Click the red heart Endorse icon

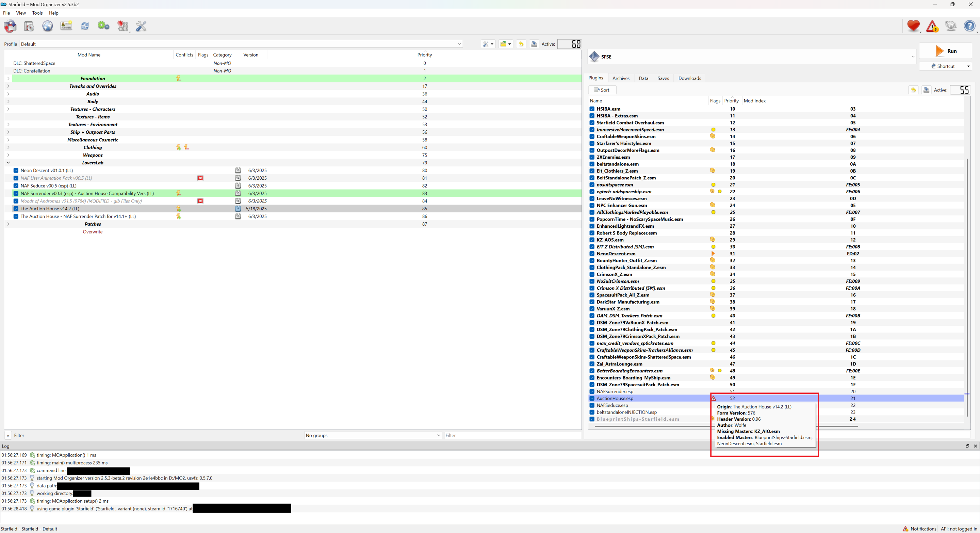coord(913,26)
